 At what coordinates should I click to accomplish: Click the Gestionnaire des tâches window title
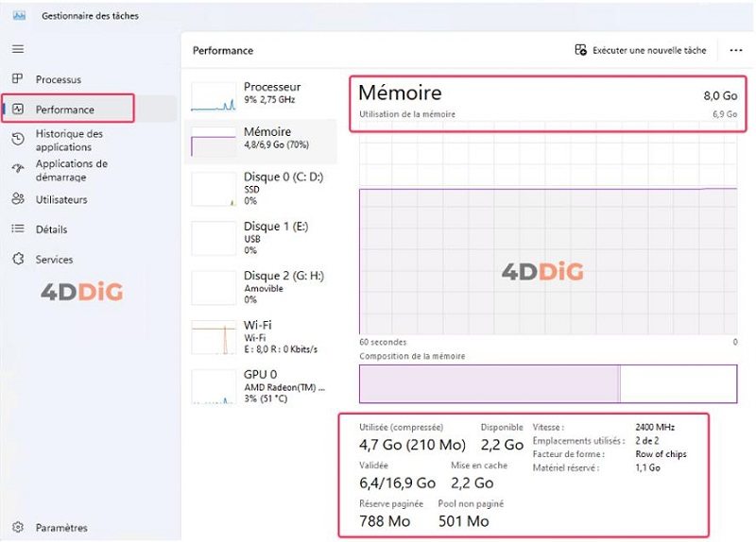(90, 16)
